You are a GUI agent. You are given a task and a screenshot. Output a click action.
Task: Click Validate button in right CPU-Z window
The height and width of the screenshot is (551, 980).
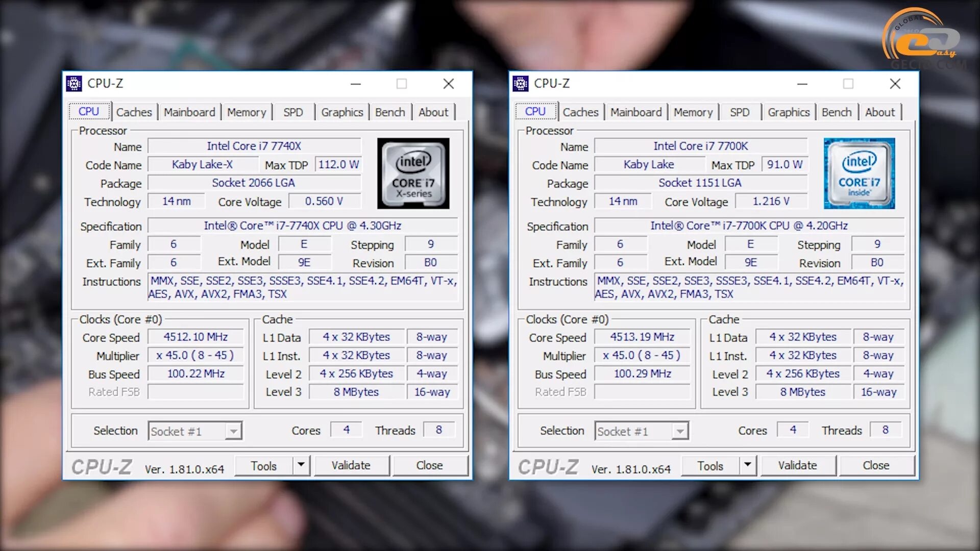[x=798, y=465]
